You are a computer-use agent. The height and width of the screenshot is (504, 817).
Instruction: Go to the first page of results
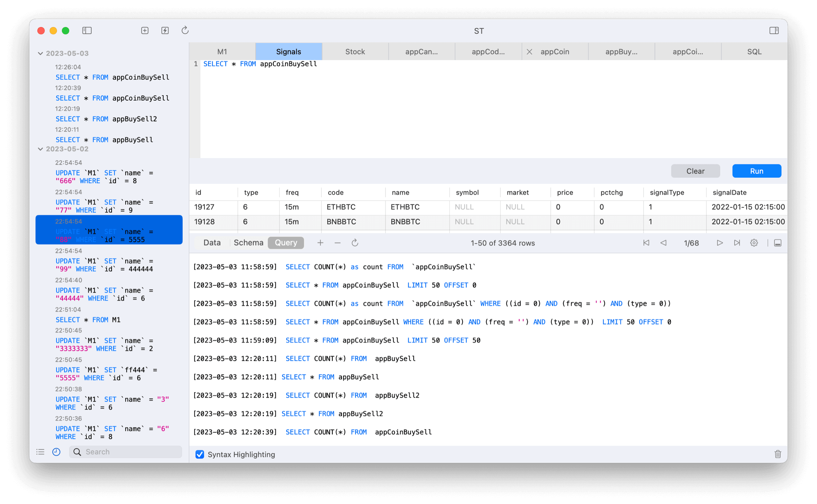646,243
